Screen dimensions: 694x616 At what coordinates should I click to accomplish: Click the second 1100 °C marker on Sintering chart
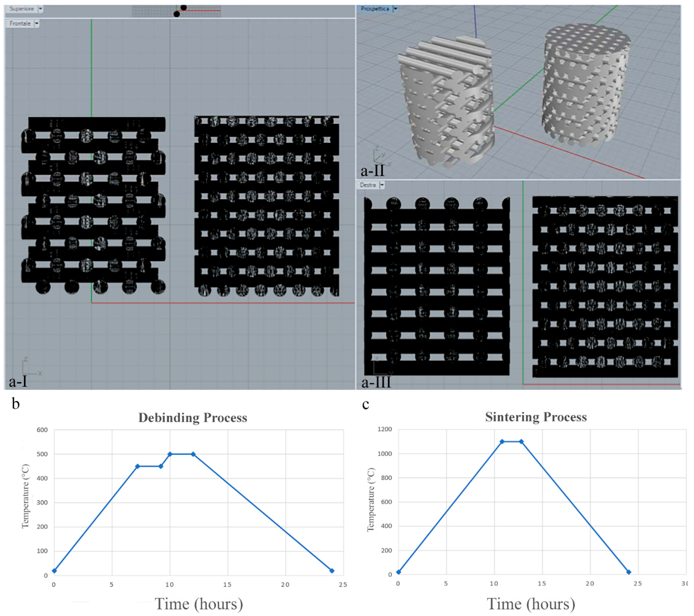[x=521, y=442]
